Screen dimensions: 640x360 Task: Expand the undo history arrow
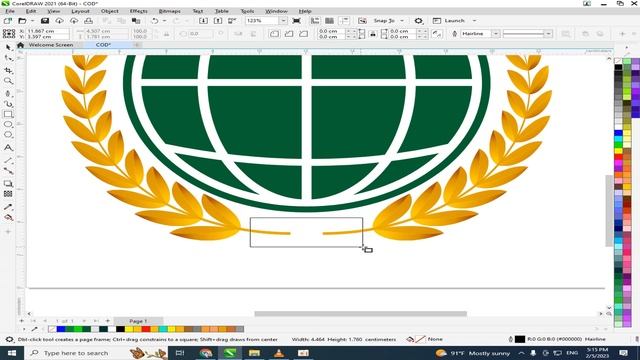click(x=164, y=21)
